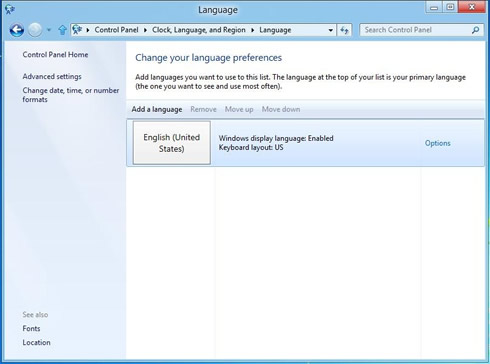Expand arrow after Control Panel breadcrumb
The width and height of the screenshot is (490, 364).
pyautogui.click(x=145, y=30)
